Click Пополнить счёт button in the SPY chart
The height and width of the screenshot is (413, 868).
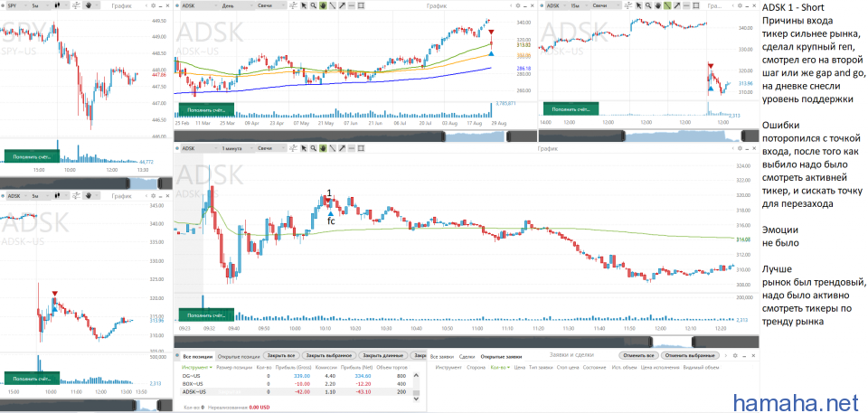32,156
